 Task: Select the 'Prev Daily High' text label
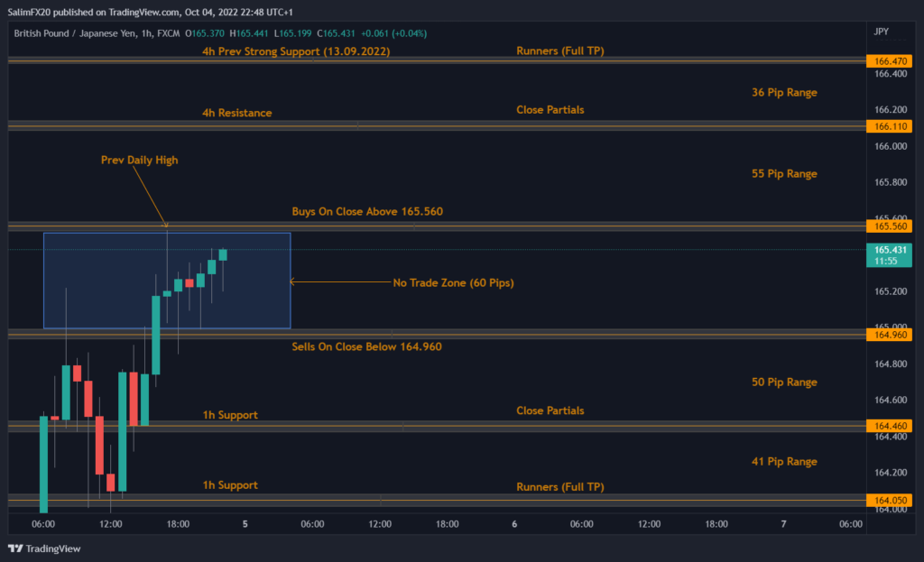tap(139, 161)
